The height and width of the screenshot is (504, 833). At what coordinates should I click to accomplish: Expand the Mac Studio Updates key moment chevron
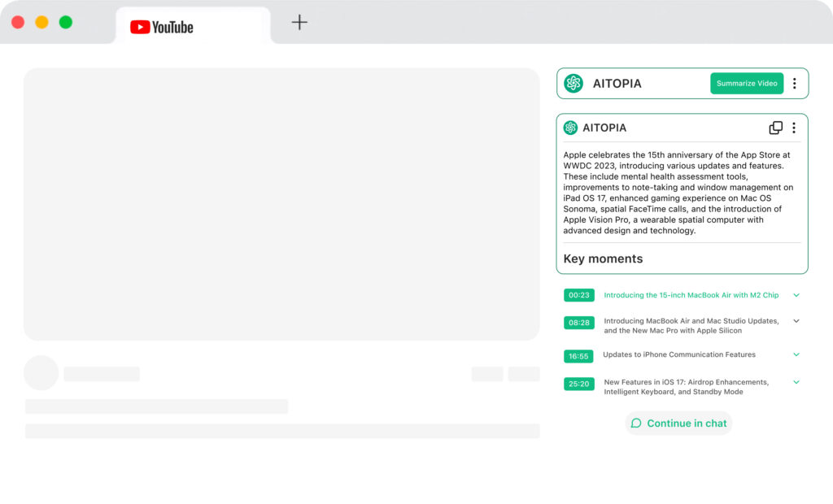(x=796, y=321)
